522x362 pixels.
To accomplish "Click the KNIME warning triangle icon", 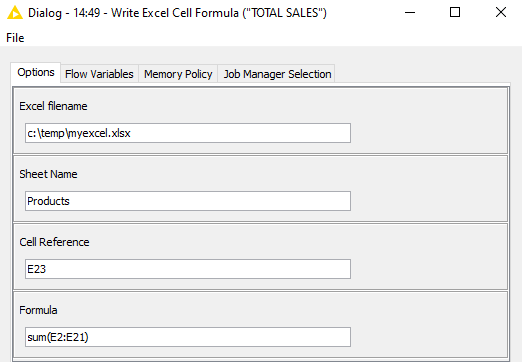I will [x=15, y=13].
